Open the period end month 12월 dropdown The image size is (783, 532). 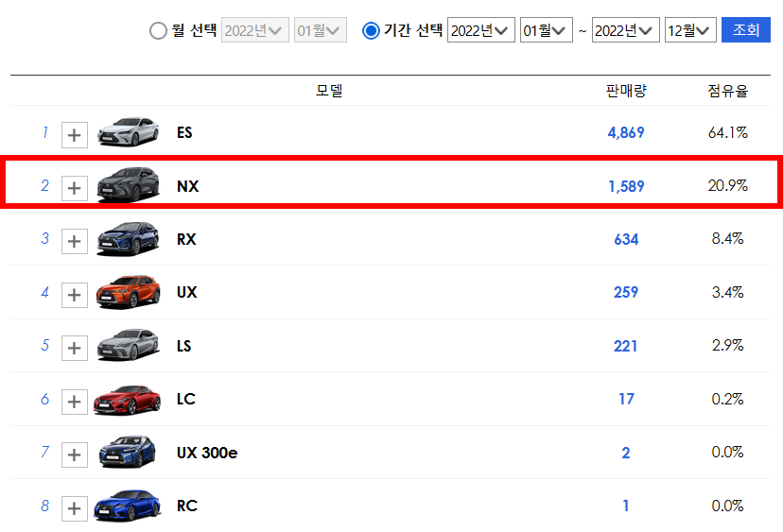coord(690,30)
